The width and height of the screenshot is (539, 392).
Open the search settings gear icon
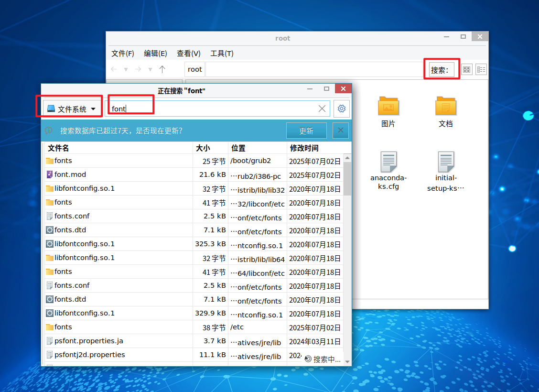(342, 109)
